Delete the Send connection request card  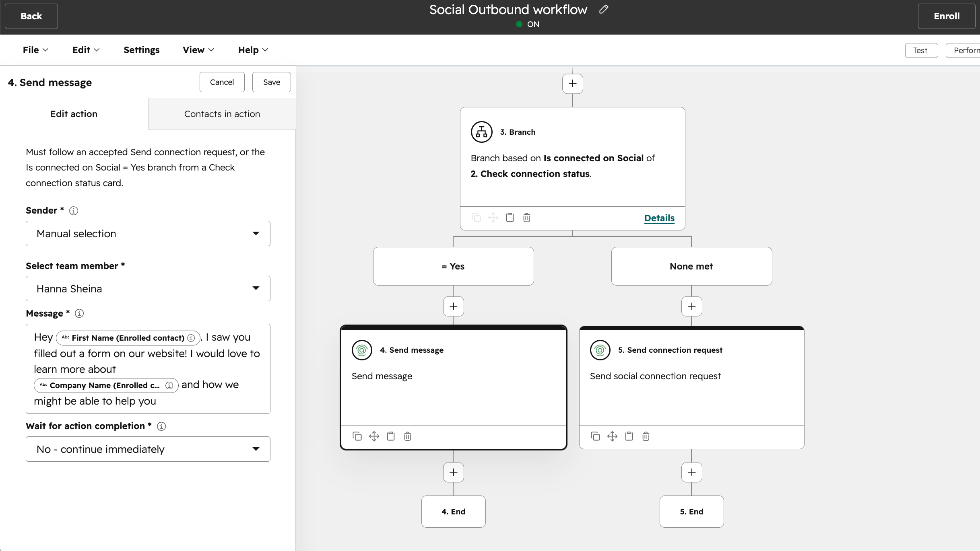coord(646,436)
